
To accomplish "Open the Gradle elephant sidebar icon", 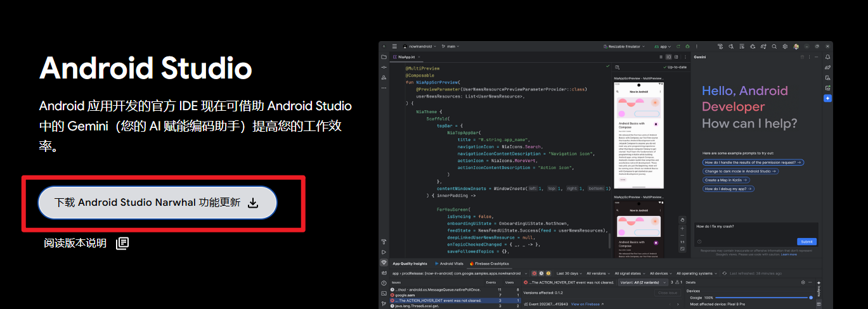I will [827, 67].
